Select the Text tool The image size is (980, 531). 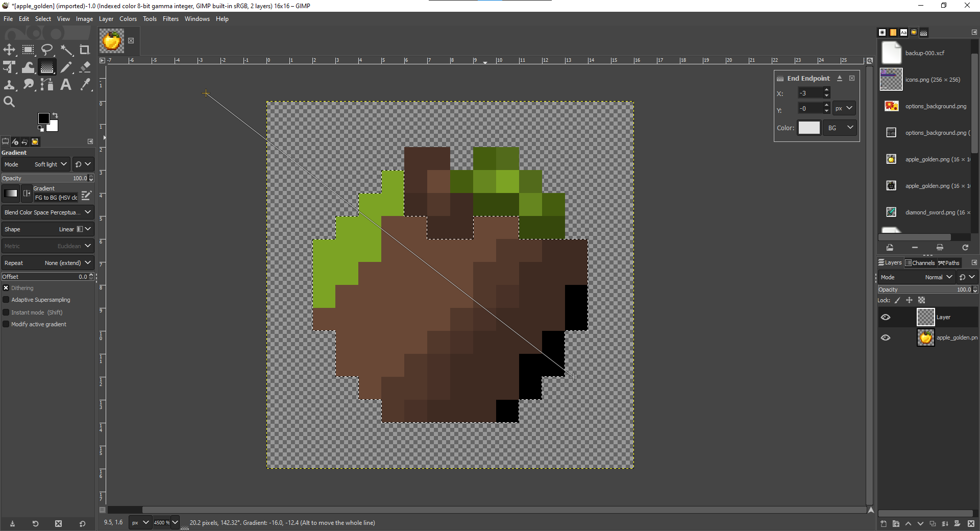66,84
